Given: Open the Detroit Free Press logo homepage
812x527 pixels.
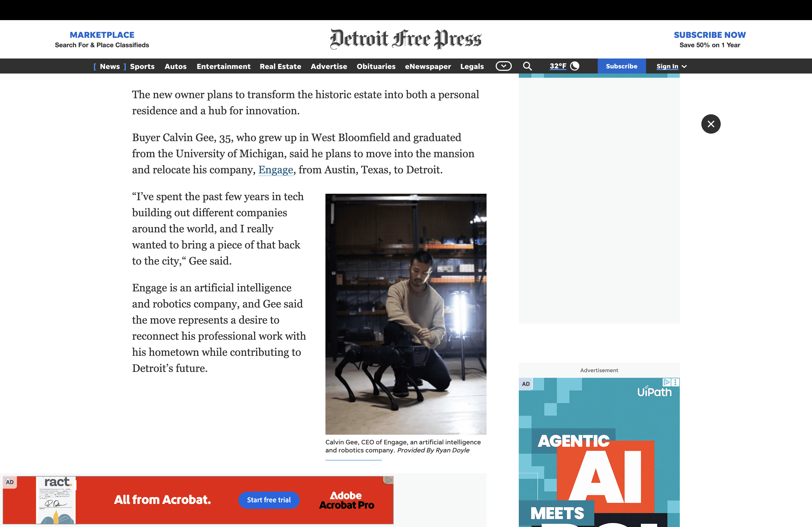Looking at the screenshot, I should (x=406, y=39).
